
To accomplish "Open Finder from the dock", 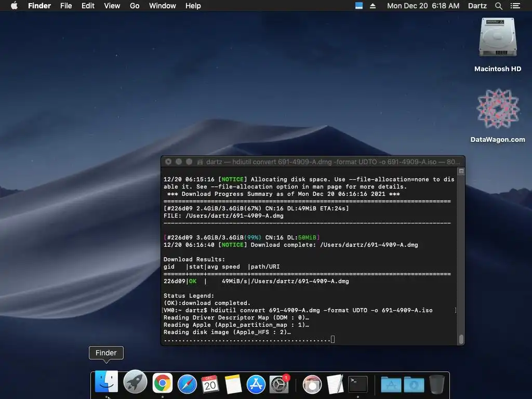I will (x=106, y=382).
